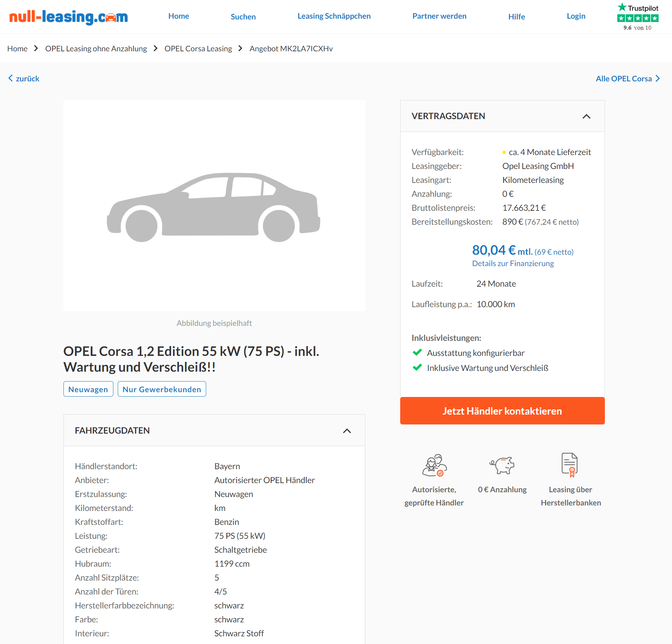Collapse the FAHRZEUGDATEN panel chevron
Screen dimensions: 672x644
point(347,431)
